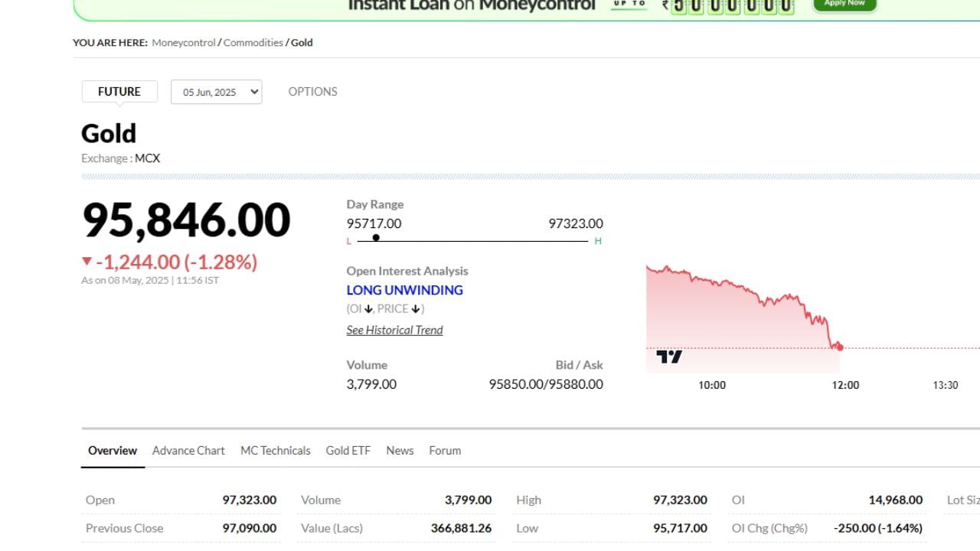Click the 12:00 time label on chart
Screen dimensions: 980x551
click(x=845, y=385)
